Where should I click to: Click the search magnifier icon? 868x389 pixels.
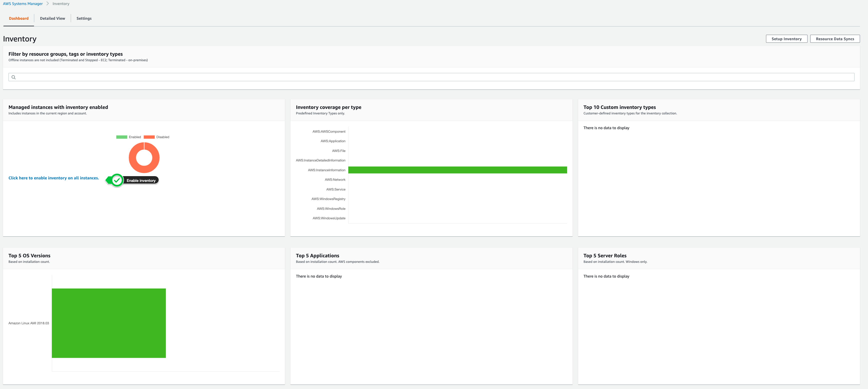point(13,77)
